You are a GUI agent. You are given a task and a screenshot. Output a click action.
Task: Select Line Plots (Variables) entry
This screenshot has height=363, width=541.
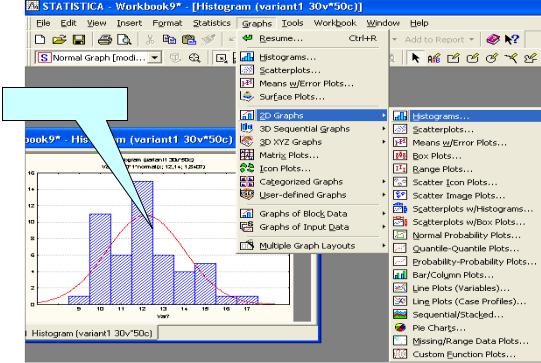click(x=461, y=288)
